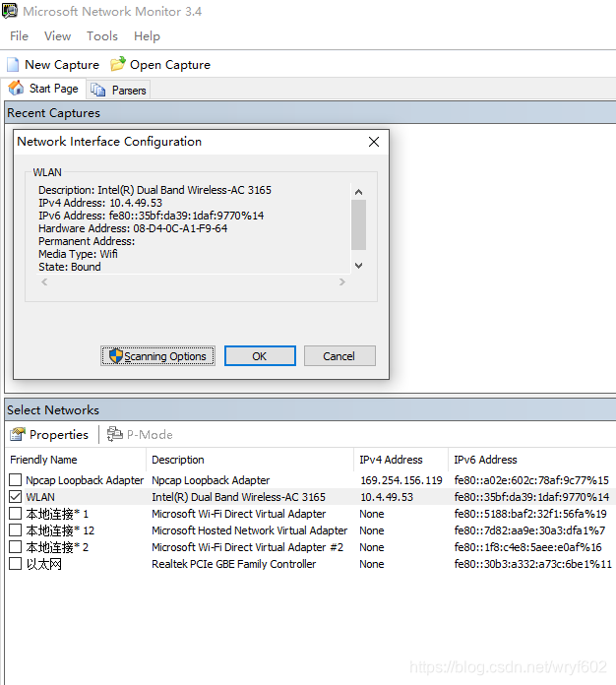Open the View menu
616x685 pixels.
tap(57, 36)
